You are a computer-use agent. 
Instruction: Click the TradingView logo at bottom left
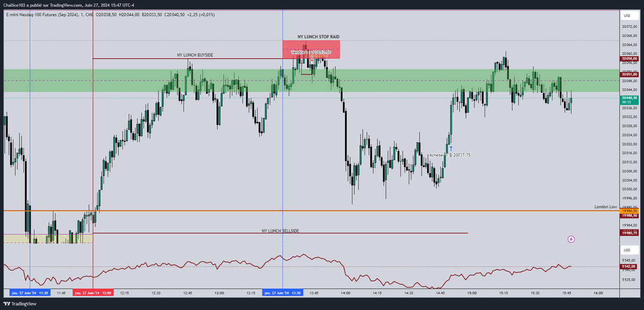tap(21, 304)
